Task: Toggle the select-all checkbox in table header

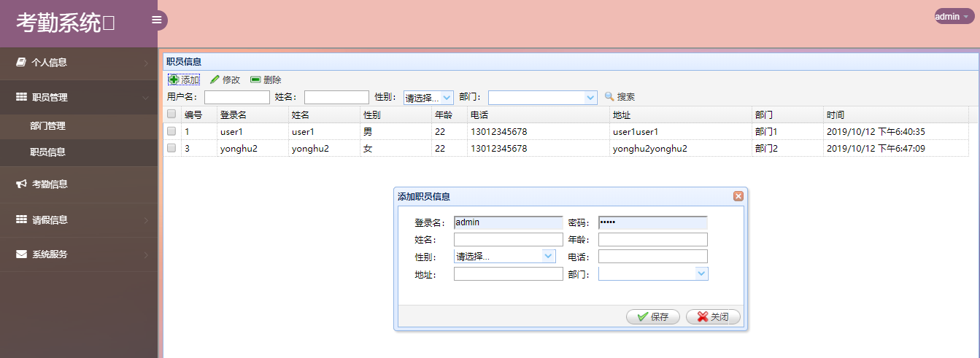Action: point(171,114)
